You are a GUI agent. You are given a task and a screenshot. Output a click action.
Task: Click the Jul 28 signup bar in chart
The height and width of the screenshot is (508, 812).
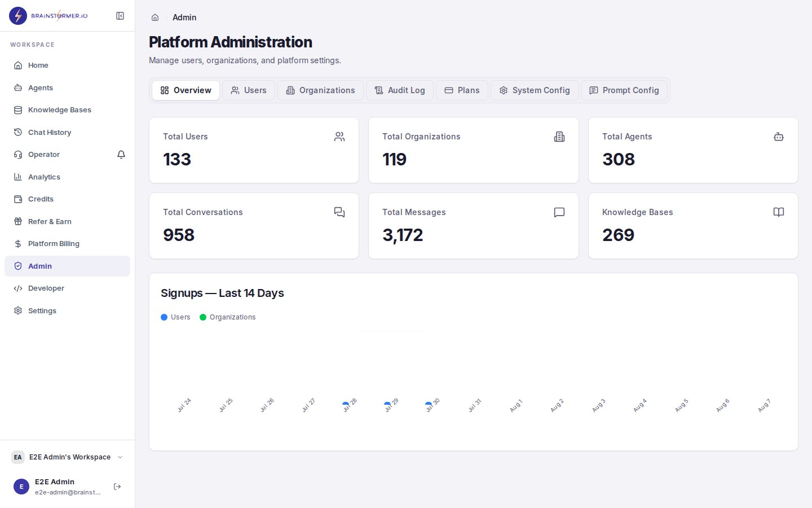click(x=346, y=404)
